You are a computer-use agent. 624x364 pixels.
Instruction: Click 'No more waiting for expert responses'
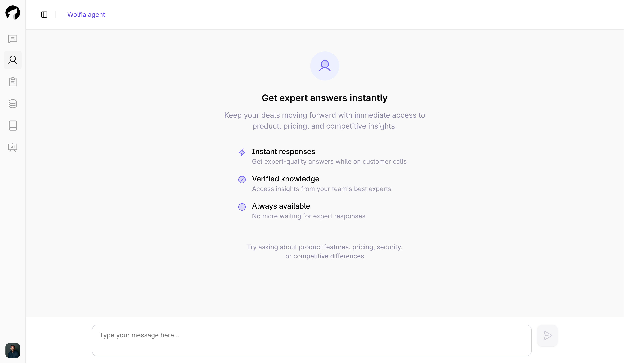[309, 216]
